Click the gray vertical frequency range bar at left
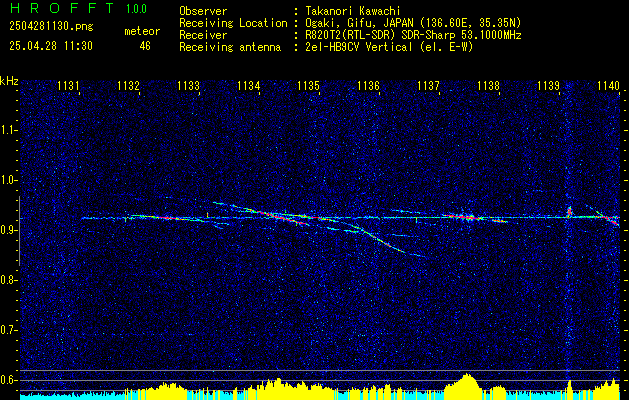 coord(19,231)
